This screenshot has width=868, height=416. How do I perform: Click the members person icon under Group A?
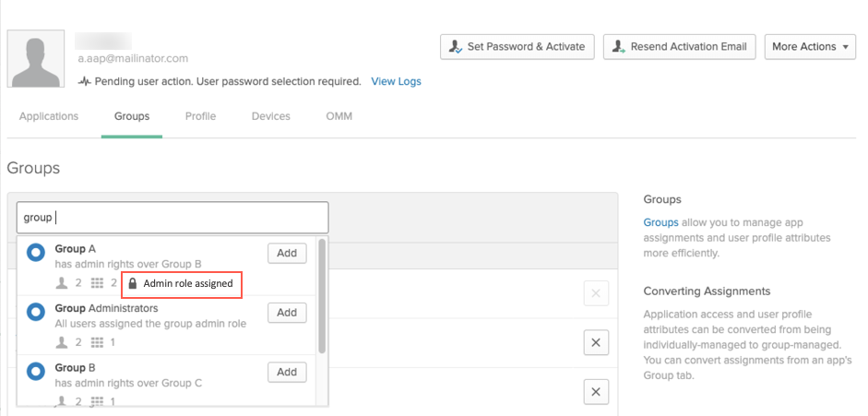[x=62, y=283]
